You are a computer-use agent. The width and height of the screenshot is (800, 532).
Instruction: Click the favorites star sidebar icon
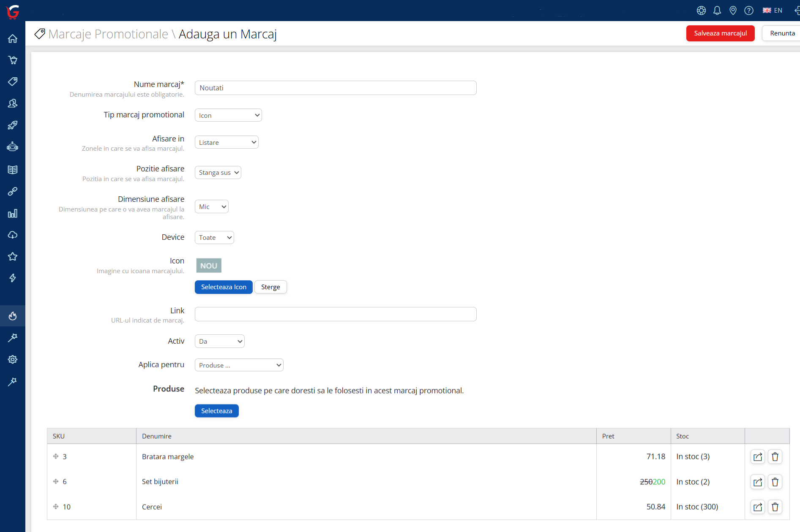(13, 256)
